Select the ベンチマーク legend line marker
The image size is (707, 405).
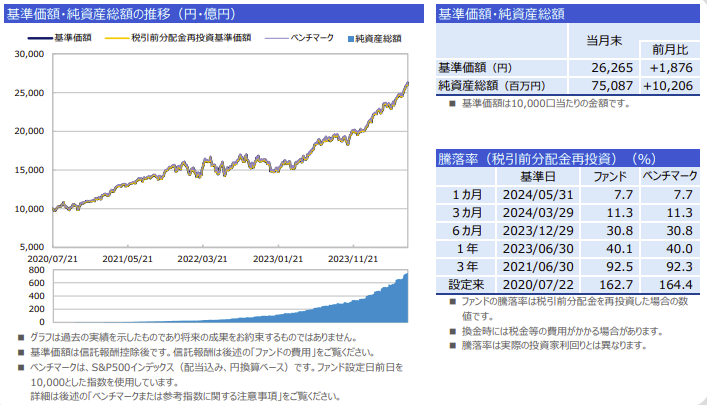[274, 38]
